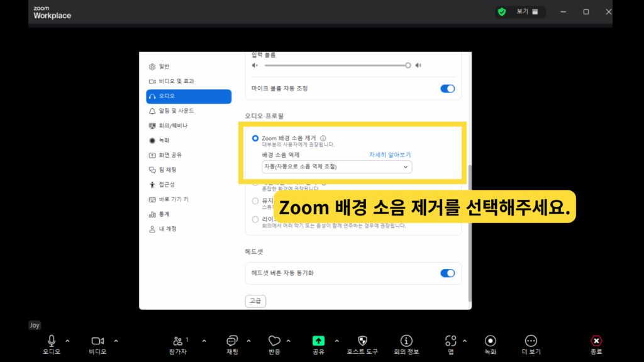Toggle 마이크 볼륨 자동 조정 switch
This screenshot has height=362, width=644.
(x=447, y=89)
